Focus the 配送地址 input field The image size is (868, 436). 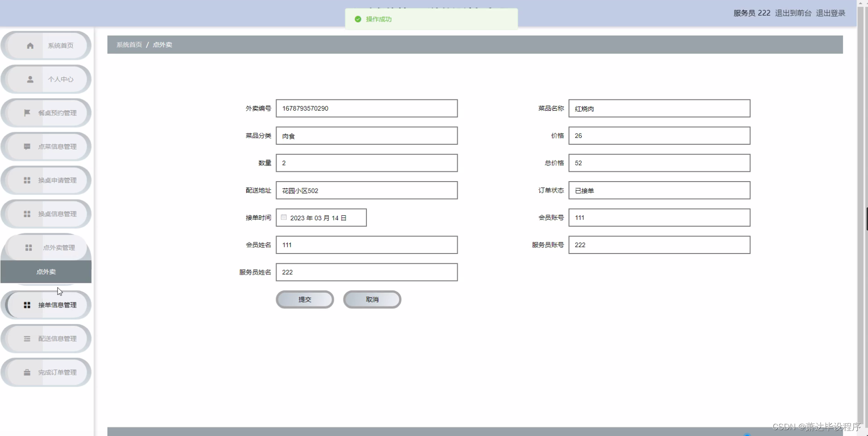(367, 190)
